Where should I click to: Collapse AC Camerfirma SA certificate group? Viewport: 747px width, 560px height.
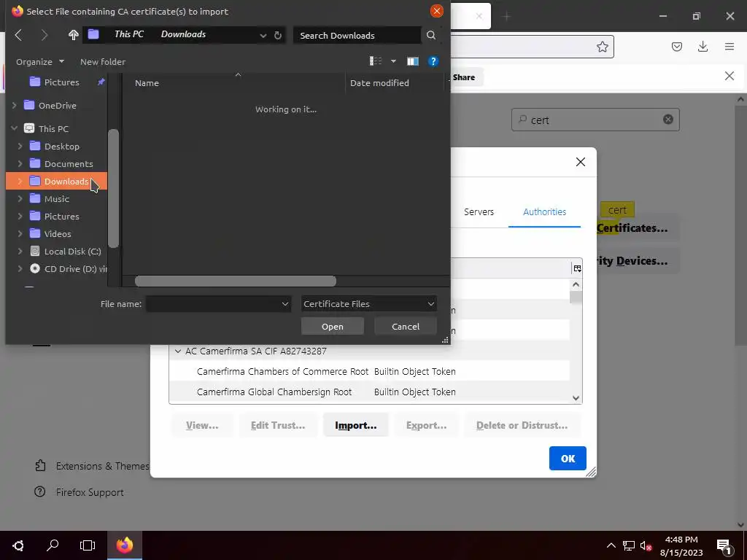[178, 351]
